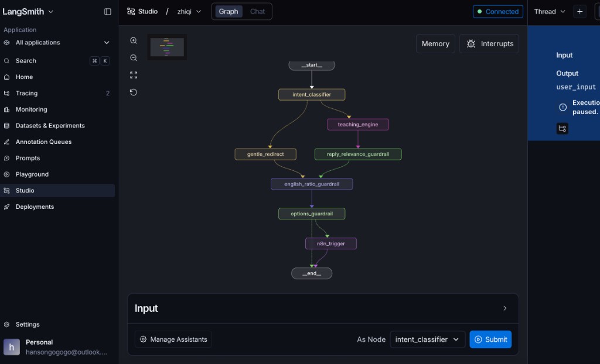Expand the Input panel chevron
The height and width of the screenshot is (364, 600).
coord(505,308)
